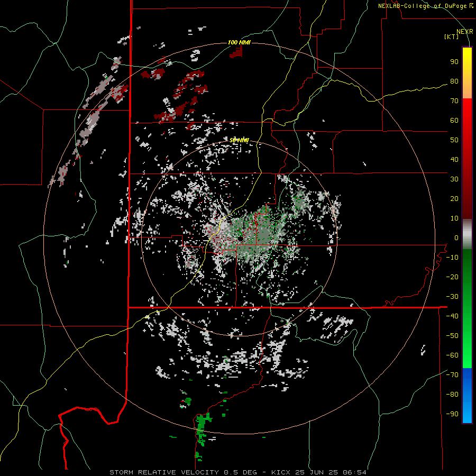The width and height of the screenshot is (476, 476).
Task: Click the 0.5 DEG elevation text
Action: click(x=241, y=472)
